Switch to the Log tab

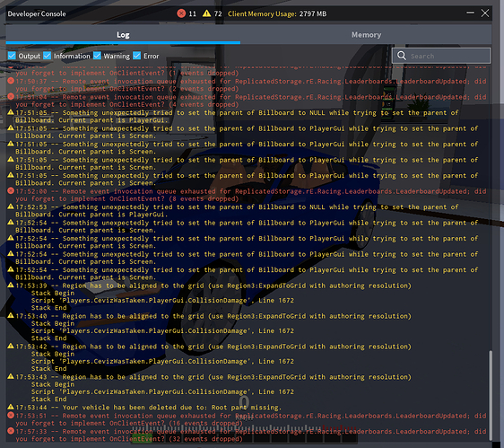(x=123, y=35)
